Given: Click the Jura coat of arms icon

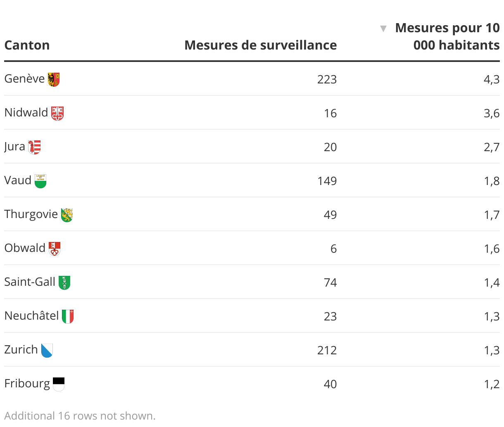Looking at the screenshot, I should (34, 147).
